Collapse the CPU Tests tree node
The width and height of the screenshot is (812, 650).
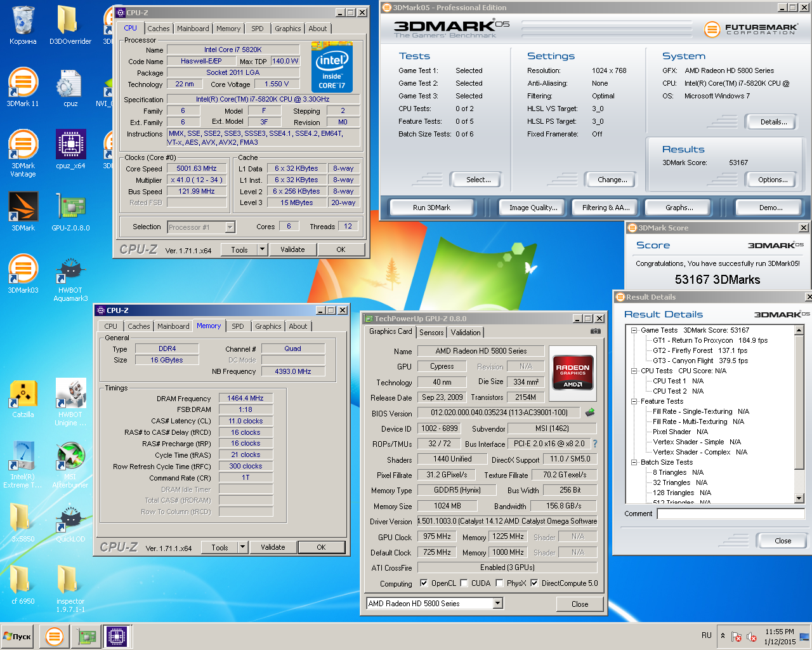634,371
